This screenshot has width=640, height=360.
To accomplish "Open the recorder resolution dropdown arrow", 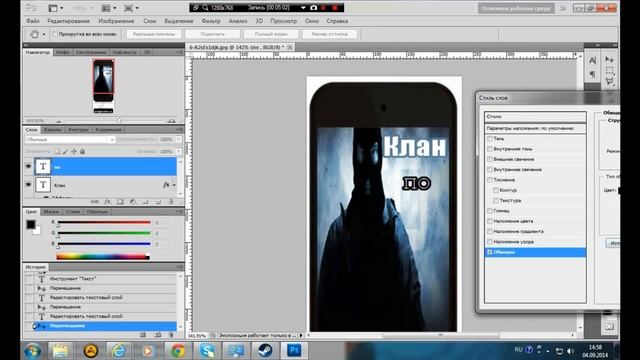I will tap(303, 8).
